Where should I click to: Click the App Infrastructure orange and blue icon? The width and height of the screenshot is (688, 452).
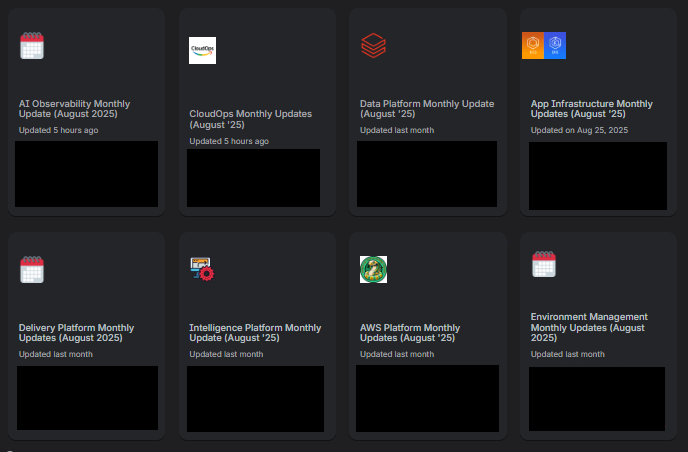point(544,45)
